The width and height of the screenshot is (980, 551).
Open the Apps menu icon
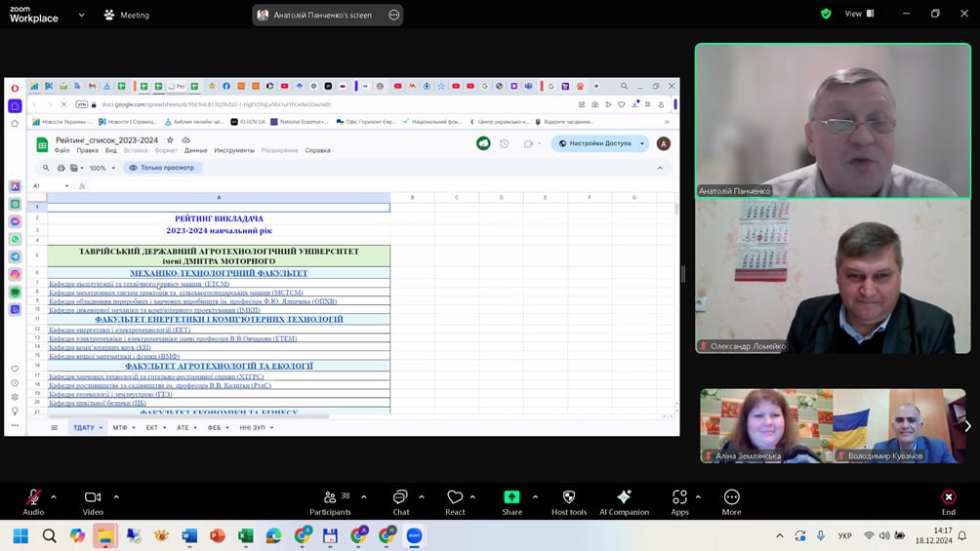(x=679, y=497)
